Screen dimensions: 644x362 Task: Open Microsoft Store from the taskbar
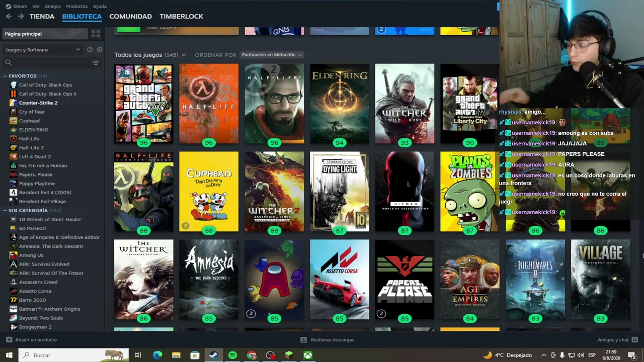(195, 355)
